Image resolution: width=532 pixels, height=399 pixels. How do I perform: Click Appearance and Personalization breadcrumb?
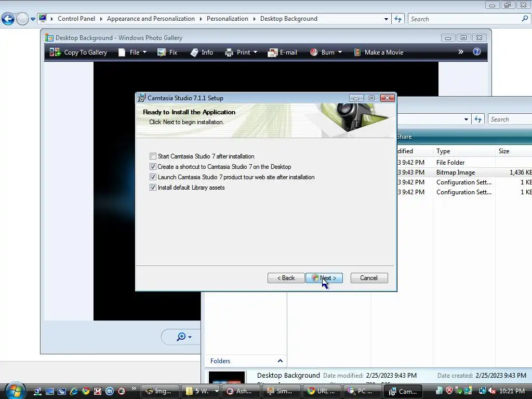pos(151,19)
